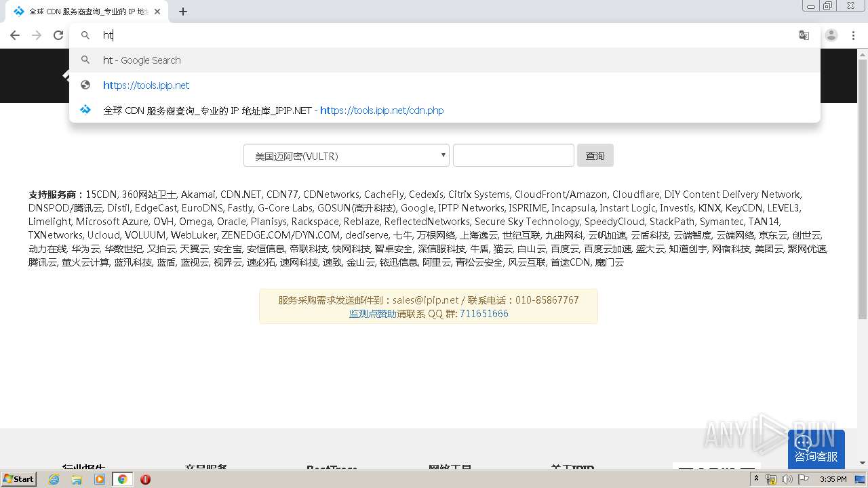Image resolution: width=868 pixels, height=488 pixels.
Task: Reload the page with refresh icon
Action: coord(58,35)
